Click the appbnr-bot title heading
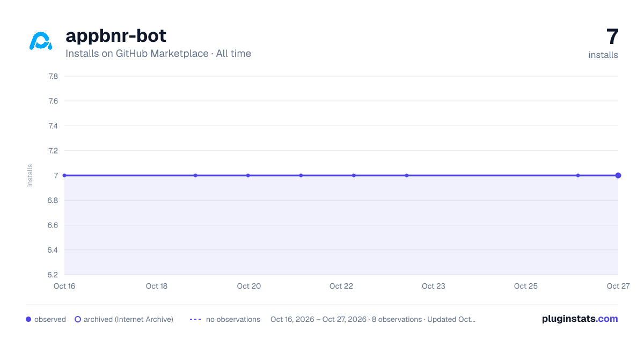644x338 pixels. pyautogui.click(x=116, y=36)
